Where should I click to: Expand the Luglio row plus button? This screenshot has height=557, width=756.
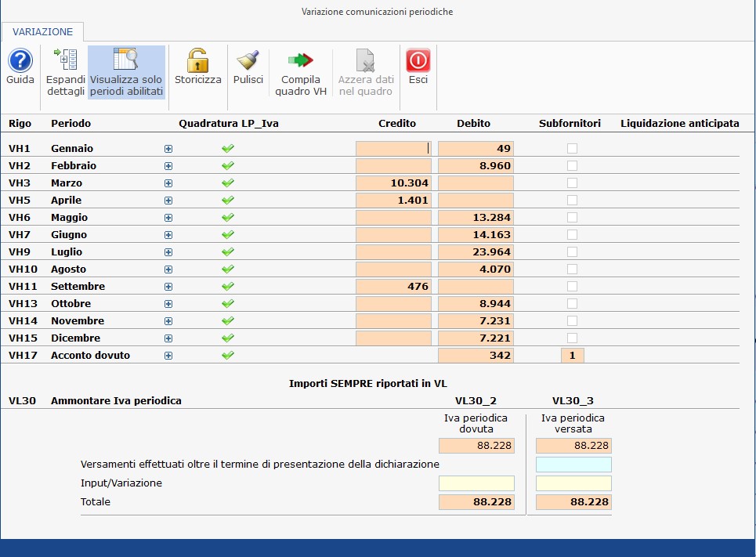coord(168,251)
